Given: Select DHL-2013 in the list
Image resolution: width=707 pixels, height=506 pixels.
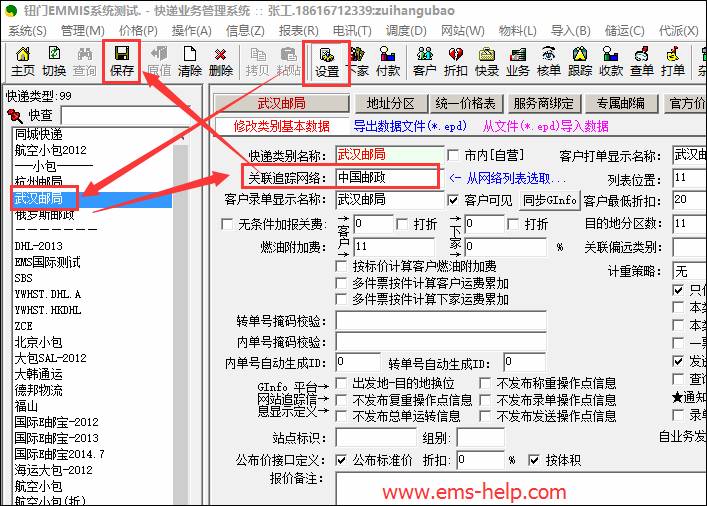Looking at the screenshot, I should coord(39,246).
